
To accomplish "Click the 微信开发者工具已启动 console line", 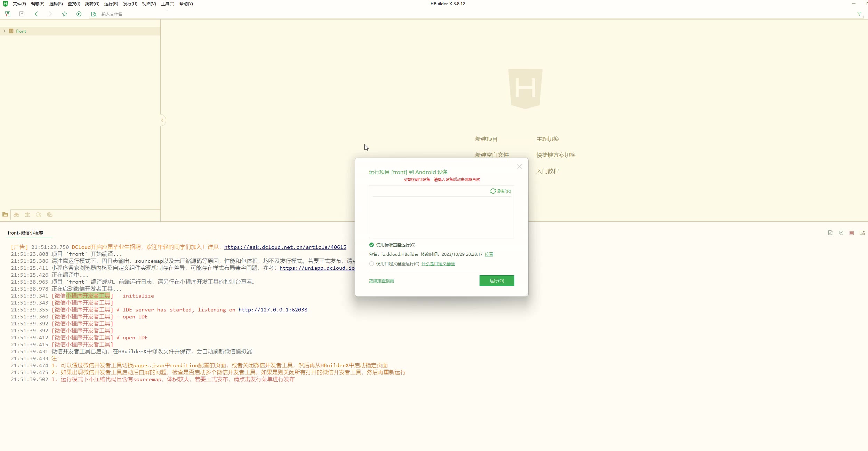I will (131, 351).
